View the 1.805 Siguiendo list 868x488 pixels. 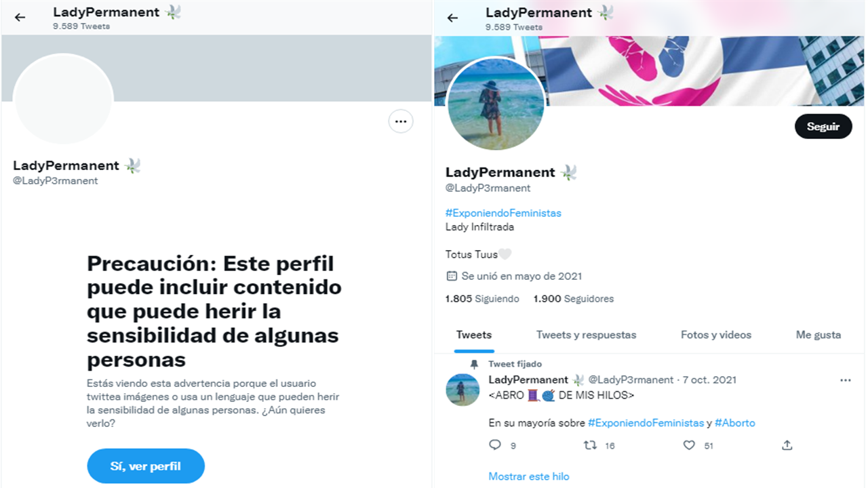click(x=482, y=299)
